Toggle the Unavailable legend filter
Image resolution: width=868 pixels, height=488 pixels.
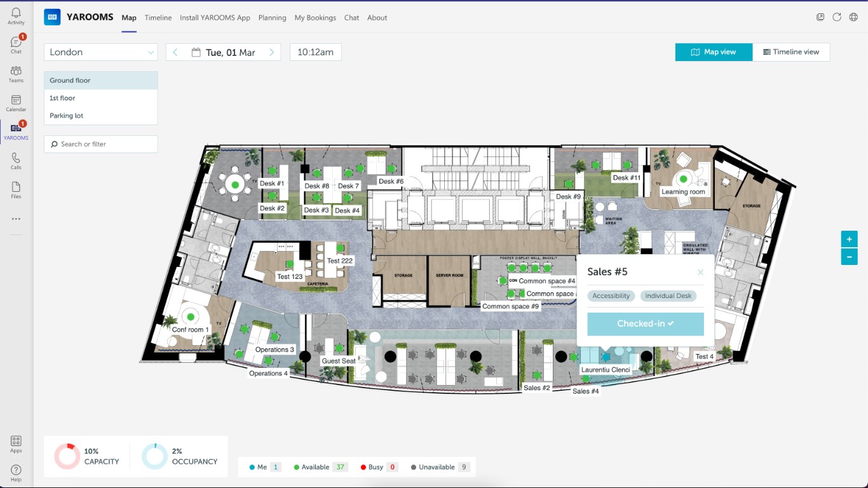click(441, 467)
